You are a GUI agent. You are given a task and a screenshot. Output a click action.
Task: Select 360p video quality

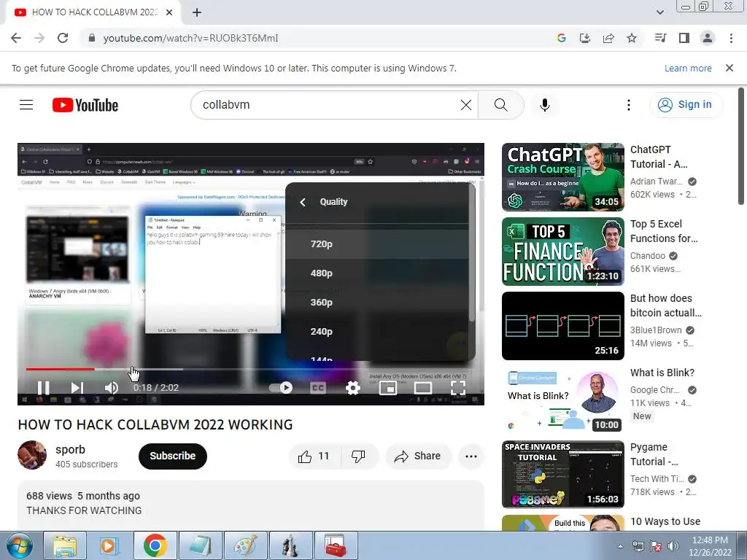[x=377, y=303]
